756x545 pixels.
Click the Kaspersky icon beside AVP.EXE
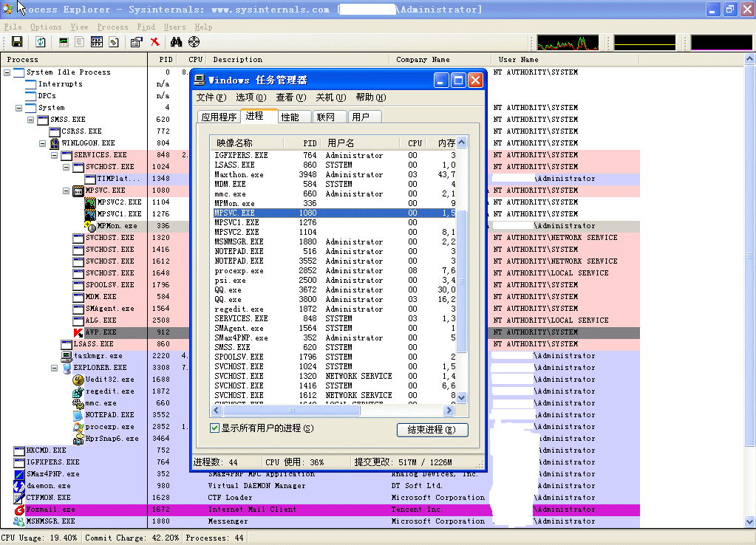(78, 332)
